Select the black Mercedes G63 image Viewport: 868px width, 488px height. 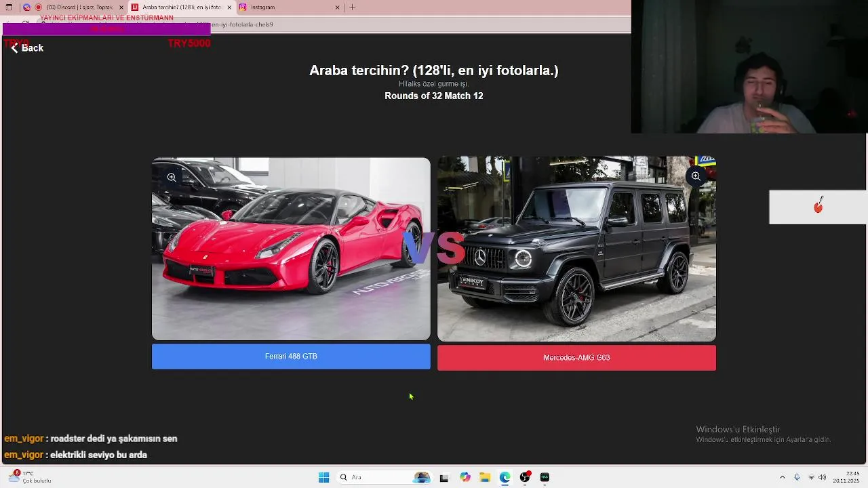pos(576,249)
